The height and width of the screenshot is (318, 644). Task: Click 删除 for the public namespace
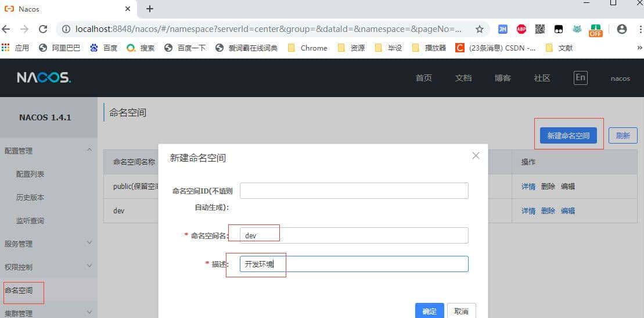click(548, 187)
